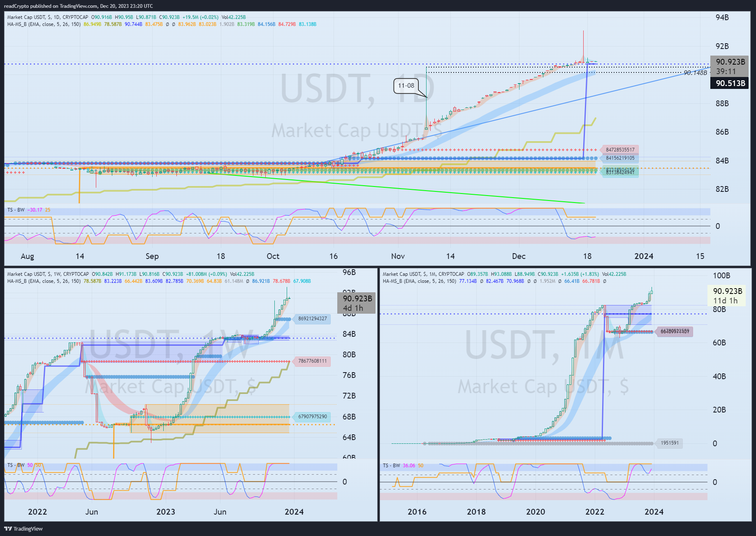Viewport: 756px width, 536px height.
Task: Click the 96B axis label on the weekly chart
Action: 349,273
